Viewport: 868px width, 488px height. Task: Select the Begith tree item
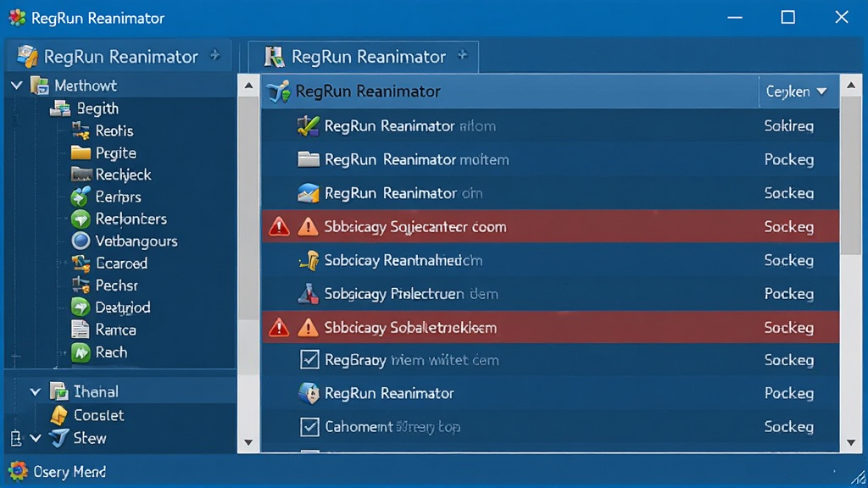coord(97,108)
